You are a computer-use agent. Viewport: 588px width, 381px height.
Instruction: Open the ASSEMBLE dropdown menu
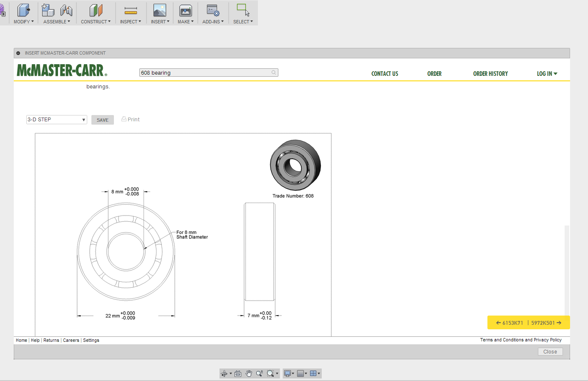(57, 22)
